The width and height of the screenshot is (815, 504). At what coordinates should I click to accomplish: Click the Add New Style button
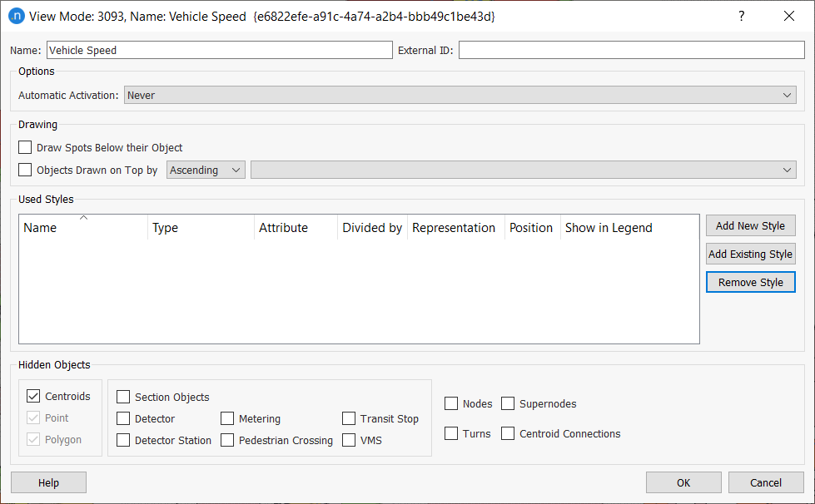[x=750, y=226]
